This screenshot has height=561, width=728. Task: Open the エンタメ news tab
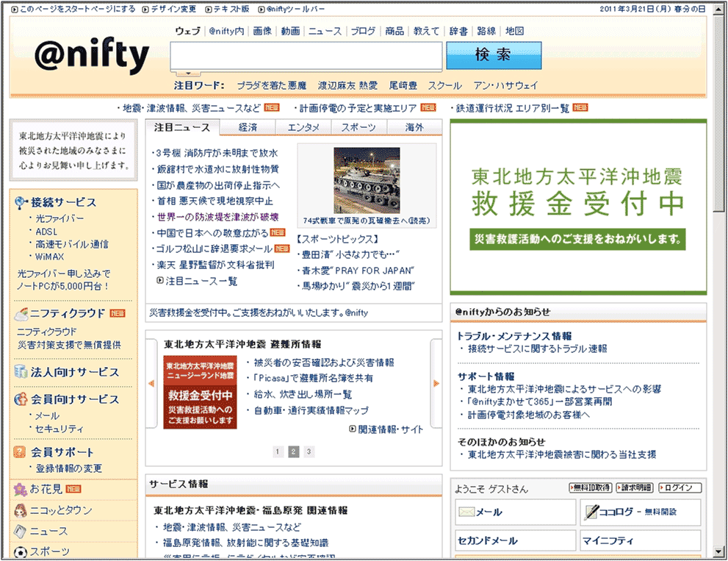pos(303,127)
